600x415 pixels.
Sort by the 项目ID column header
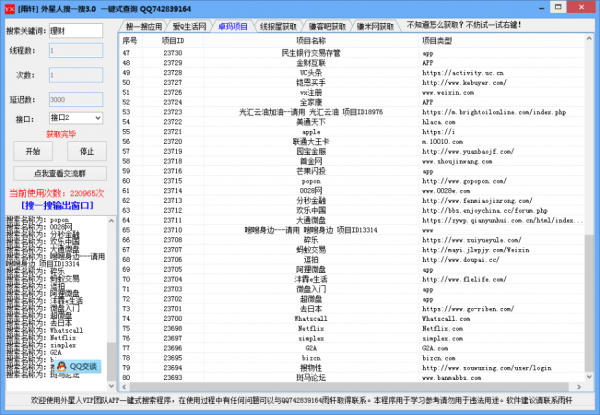pos(173,41)
